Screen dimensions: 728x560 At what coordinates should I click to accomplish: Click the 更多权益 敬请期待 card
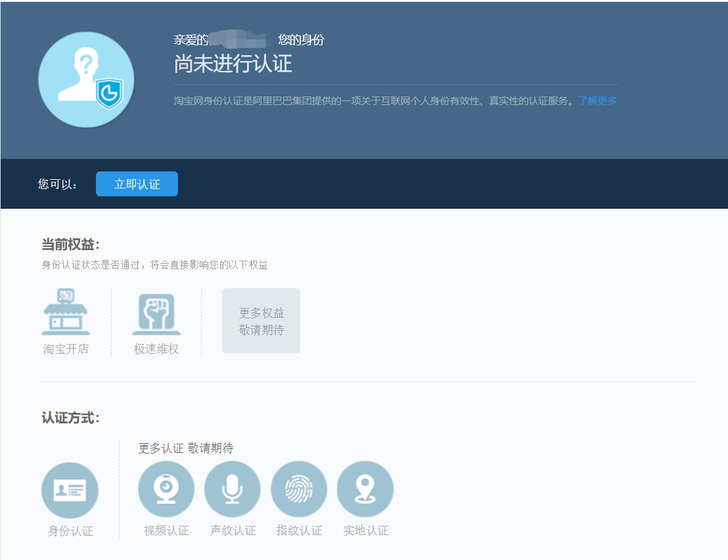click(261, 320)
